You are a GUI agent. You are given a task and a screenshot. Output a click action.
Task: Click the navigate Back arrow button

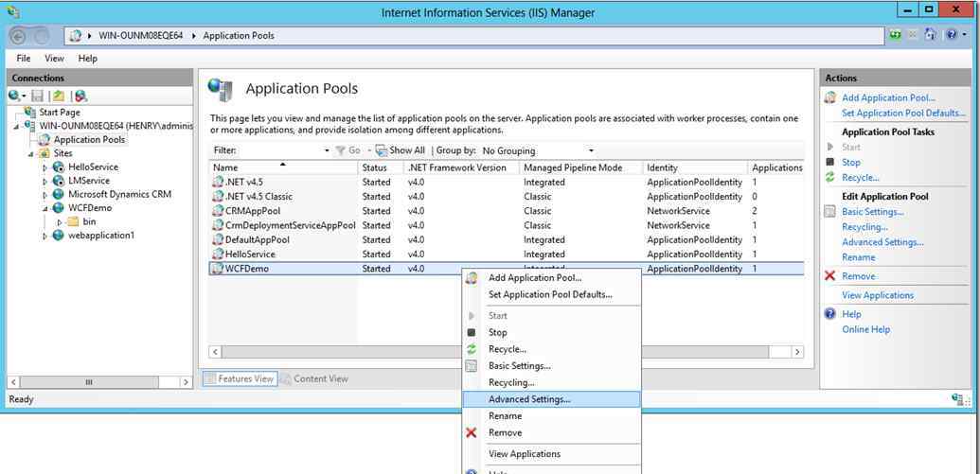(18, 36)
